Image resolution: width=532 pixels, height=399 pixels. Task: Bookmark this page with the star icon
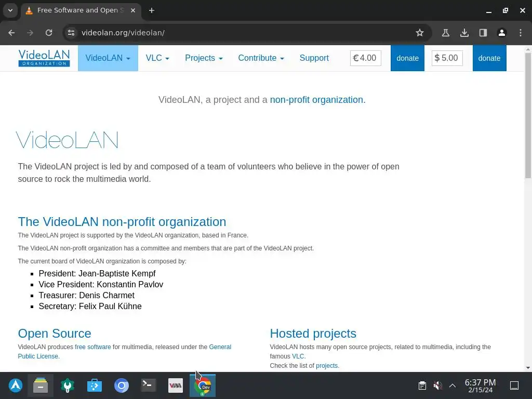[x=420, y=33]
